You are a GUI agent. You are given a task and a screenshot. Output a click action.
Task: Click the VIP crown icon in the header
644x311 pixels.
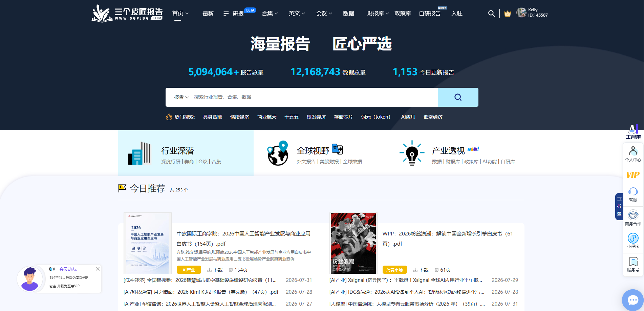(x=507, y=14)
